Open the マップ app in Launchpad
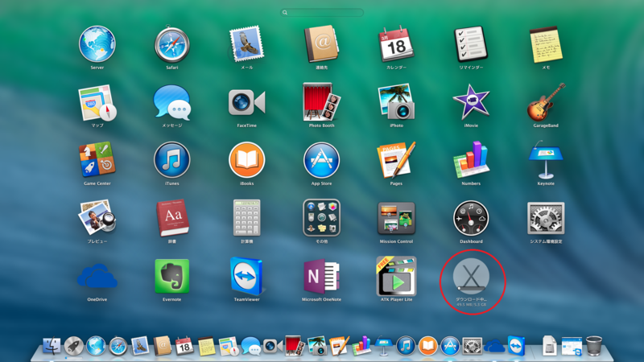Screen dimensions: 644x362 click(97, 103)
